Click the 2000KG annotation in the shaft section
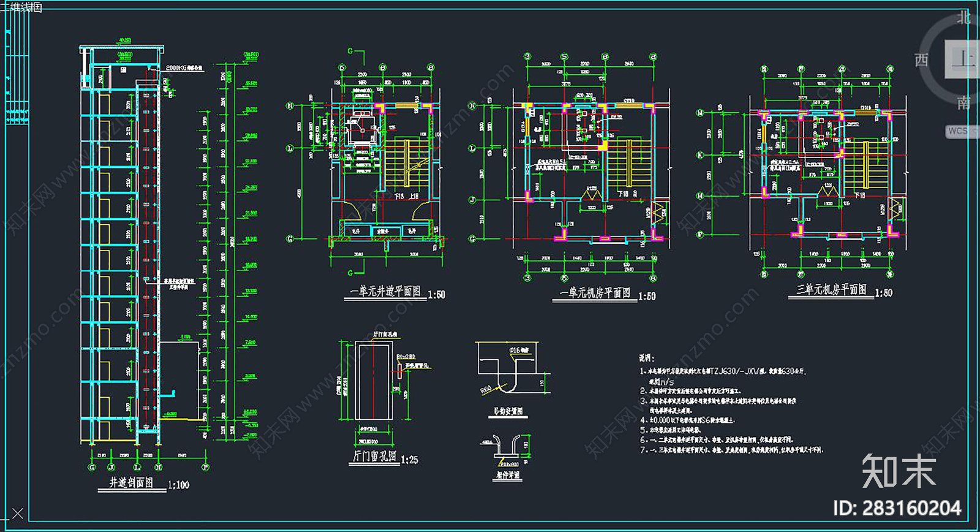980x532 pixels. pos(175,68)
